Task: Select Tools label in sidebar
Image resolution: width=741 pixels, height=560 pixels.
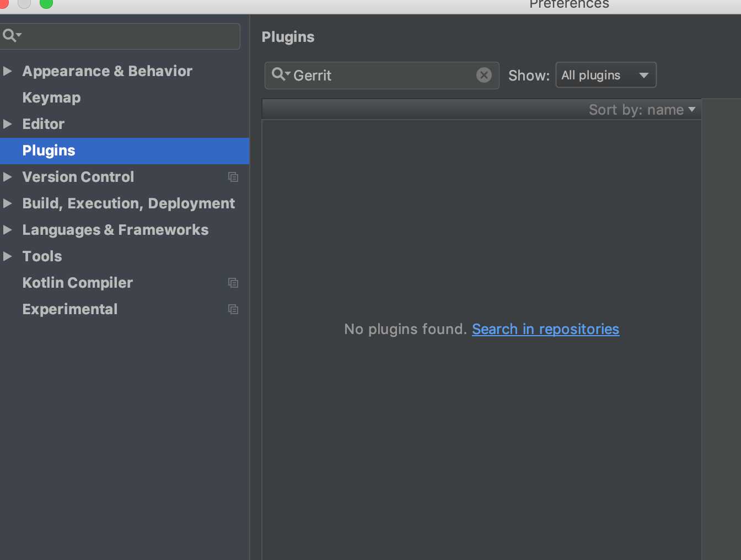Action: [42, 256]
